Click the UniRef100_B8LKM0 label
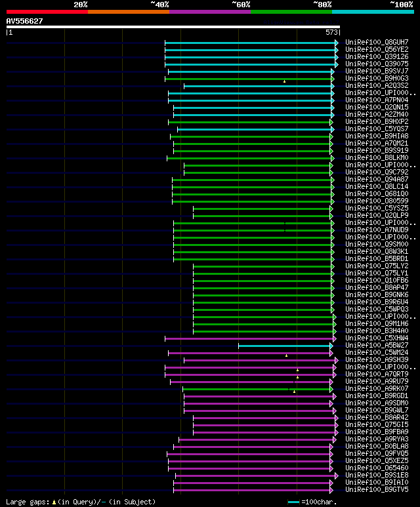 (377, 158)
